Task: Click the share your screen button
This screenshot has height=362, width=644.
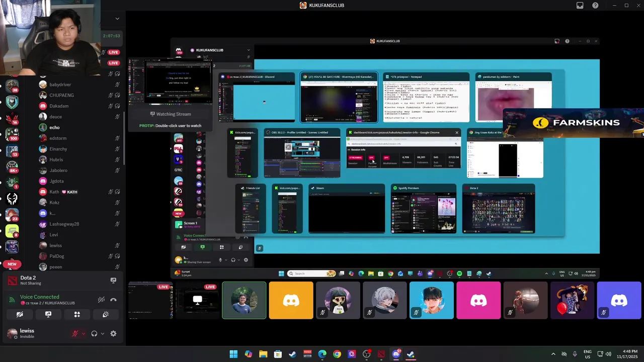Action: (x=48, y=314)
